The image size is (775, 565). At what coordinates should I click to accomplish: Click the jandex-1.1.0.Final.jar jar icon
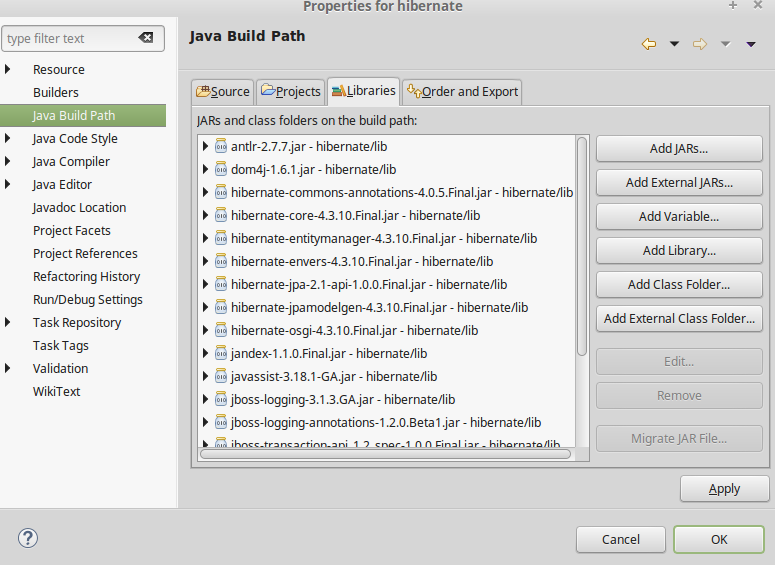[x=220, y=354]
